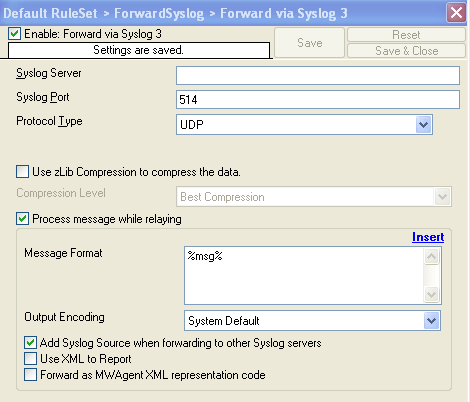Toggle Process message while relaying
Image resolution: width=470 pixels, height=402 pixels.
tap(22, 219)
